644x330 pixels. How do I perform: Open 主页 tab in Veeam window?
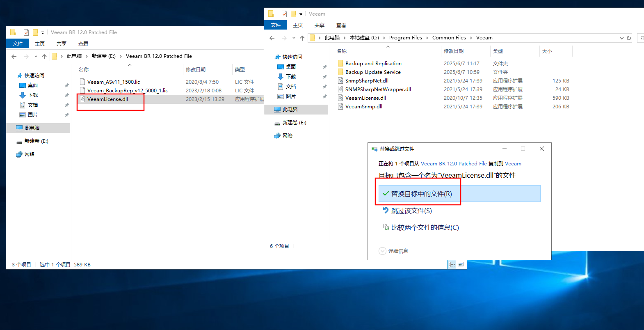click(298, 25)
